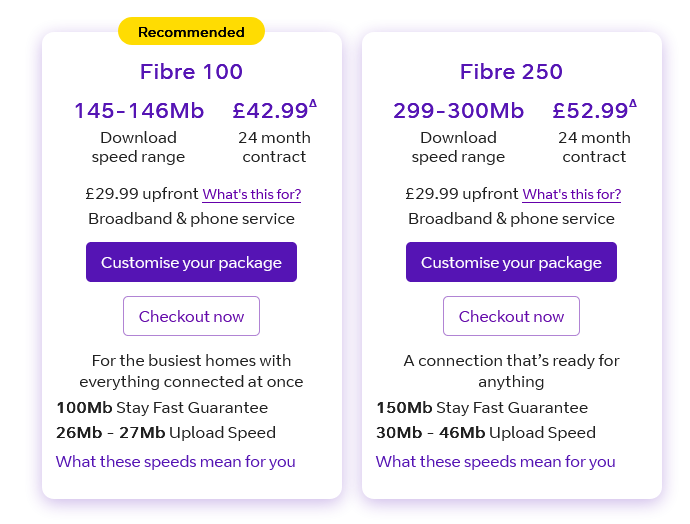The width and height of the screenshot is (690, 524).
Task: Select Checkout now under Fibre 100
Action: [191, 316]
